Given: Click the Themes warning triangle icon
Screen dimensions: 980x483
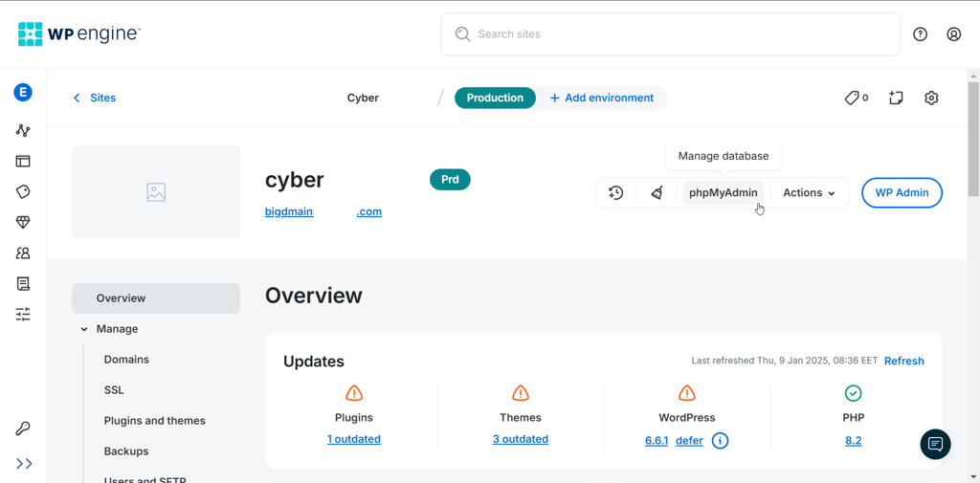Looking at the screenshot, I should coord(521,393).
